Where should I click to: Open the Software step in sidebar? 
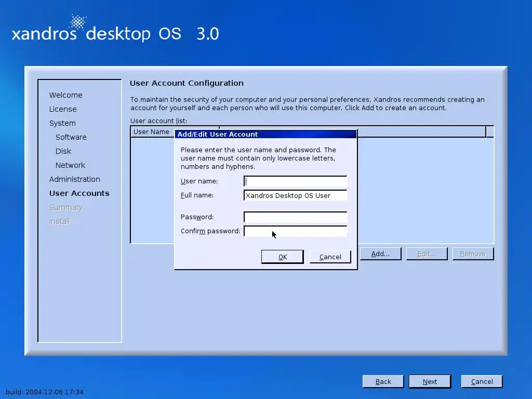(x=71, y=137)
